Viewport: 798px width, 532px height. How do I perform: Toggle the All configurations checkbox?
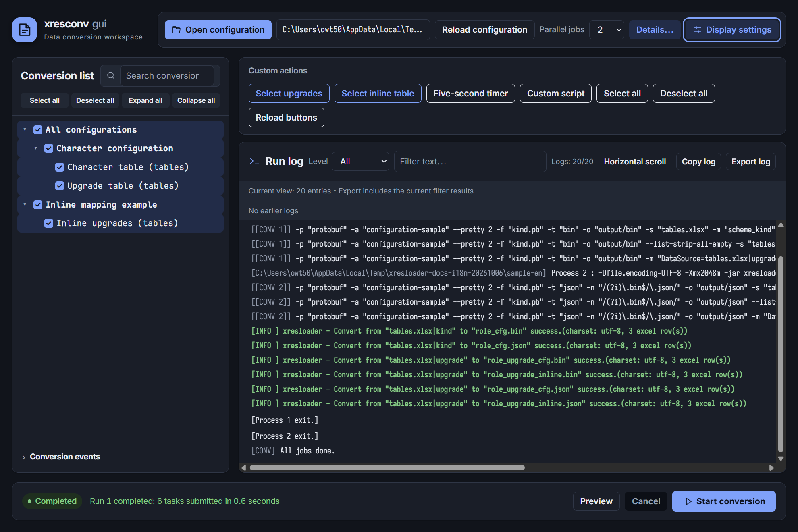38,130
